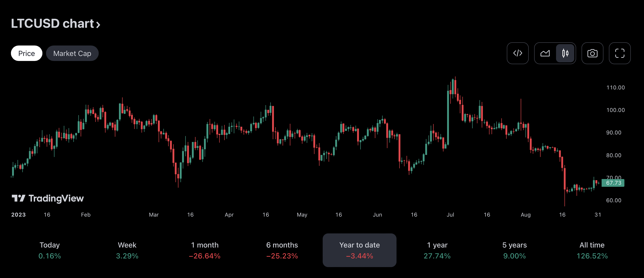Select the Year to date range
Screen dimensions: 644x278
coord(359,250)
